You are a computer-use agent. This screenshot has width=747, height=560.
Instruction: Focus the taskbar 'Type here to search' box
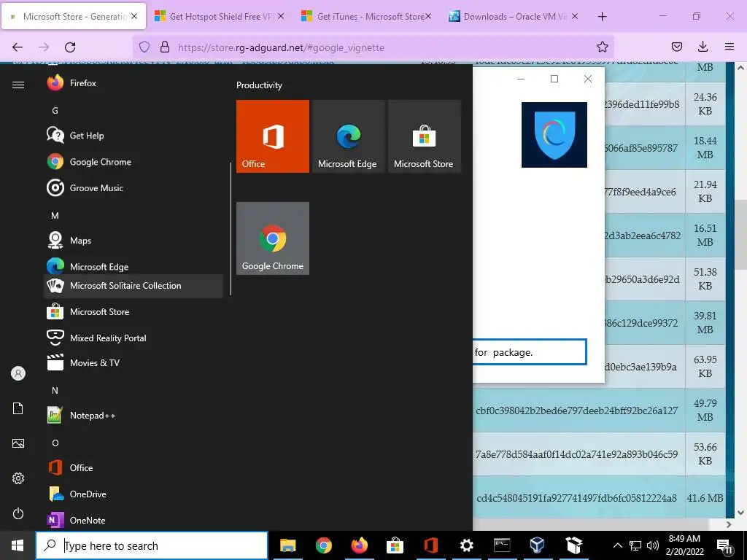pyautogui.click(x=152, y=545)
